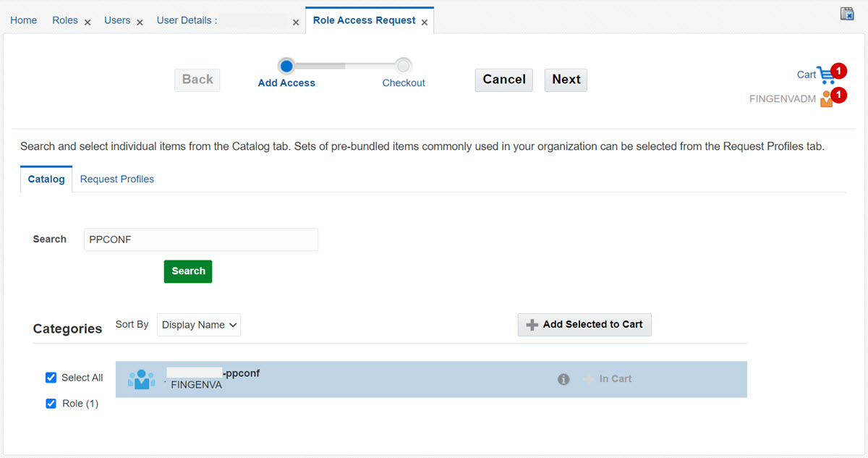Open the Sort By Display Name dropdown
Image resolution: width=868 pixels, height=458 pixels.
(x=199, y=325)
